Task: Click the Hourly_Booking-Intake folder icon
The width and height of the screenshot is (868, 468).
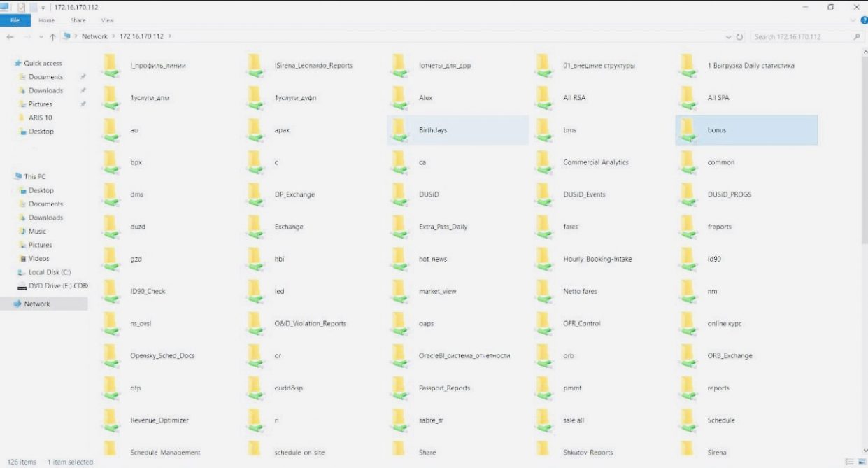Action: pos(543,259)
